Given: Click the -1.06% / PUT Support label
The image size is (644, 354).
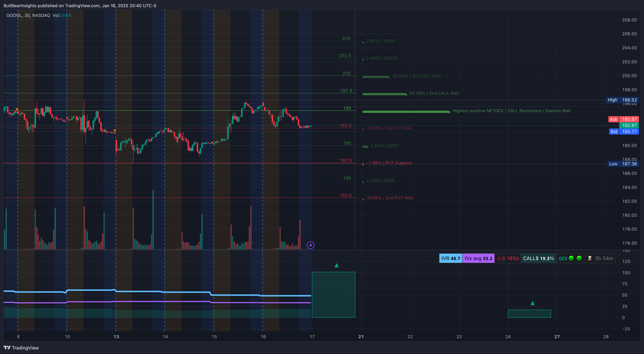Looking at the screenshot, I should [x=389, y=163].
